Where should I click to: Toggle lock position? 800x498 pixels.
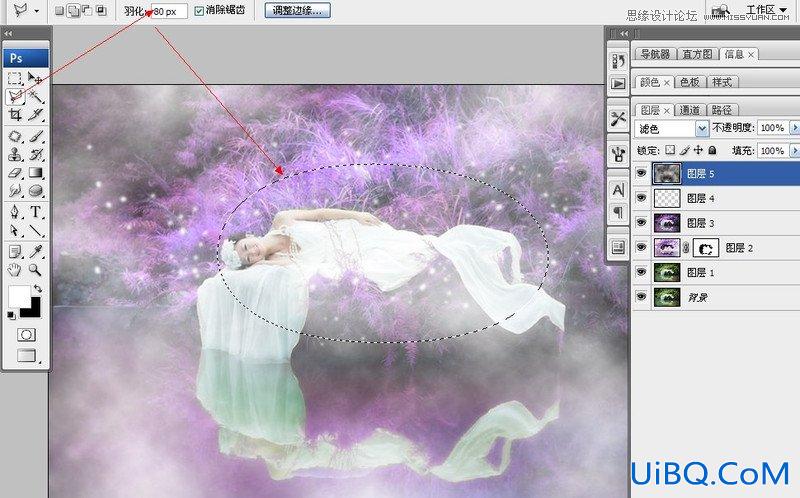698,150
